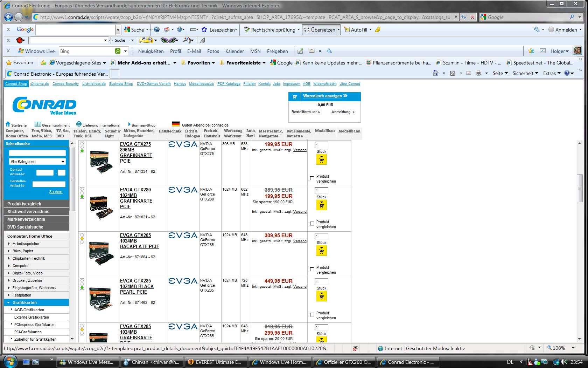Check Produkt vergleichen for EVGA GTX275

click(x=312, y=178)
